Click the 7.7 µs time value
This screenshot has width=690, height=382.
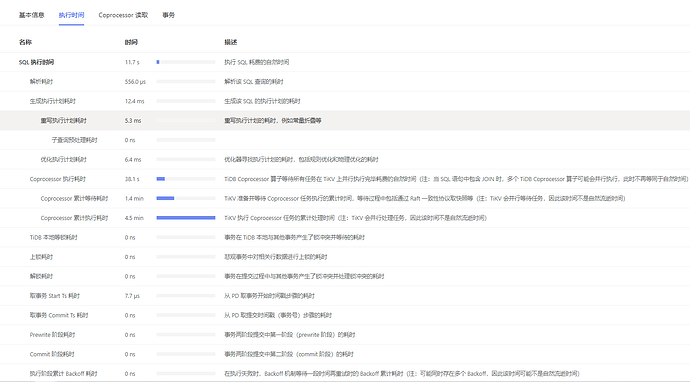132,296
